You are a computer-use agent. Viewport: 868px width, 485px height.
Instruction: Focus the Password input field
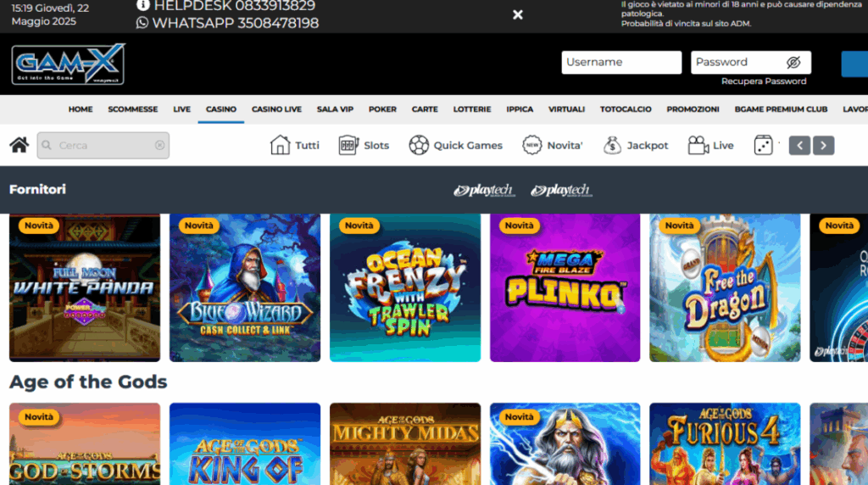click(751, 62)
